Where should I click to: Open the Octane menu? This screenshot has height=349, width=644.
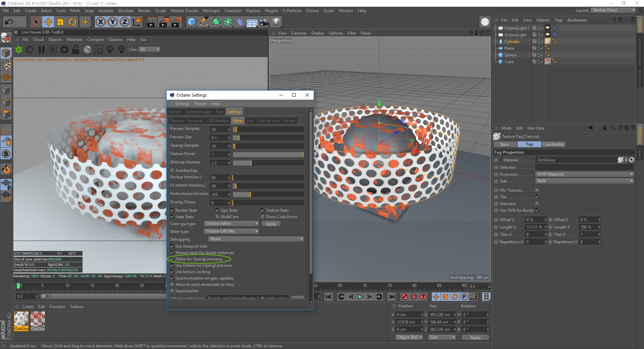coord(313,11)
